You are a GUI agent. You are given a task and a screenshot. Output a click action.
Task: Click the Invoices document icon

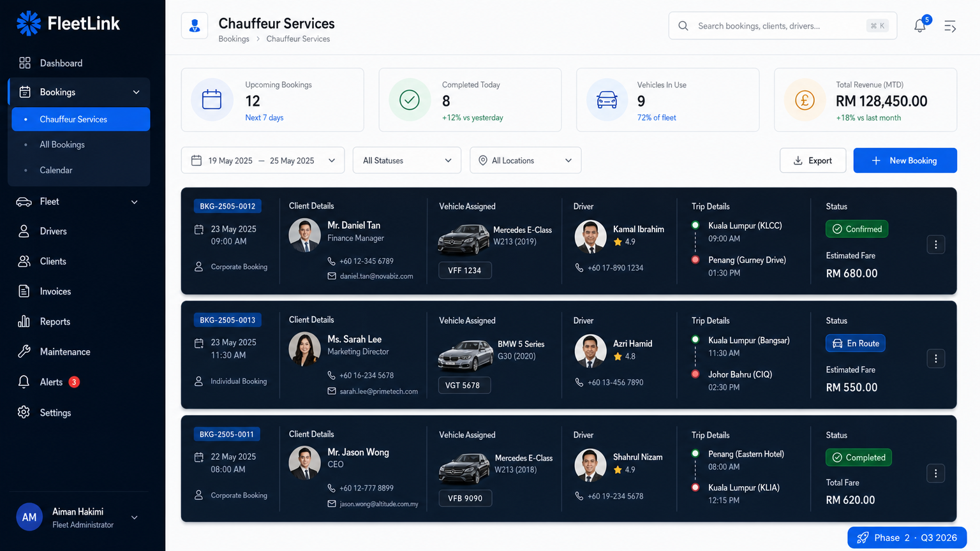click(24, 291)
